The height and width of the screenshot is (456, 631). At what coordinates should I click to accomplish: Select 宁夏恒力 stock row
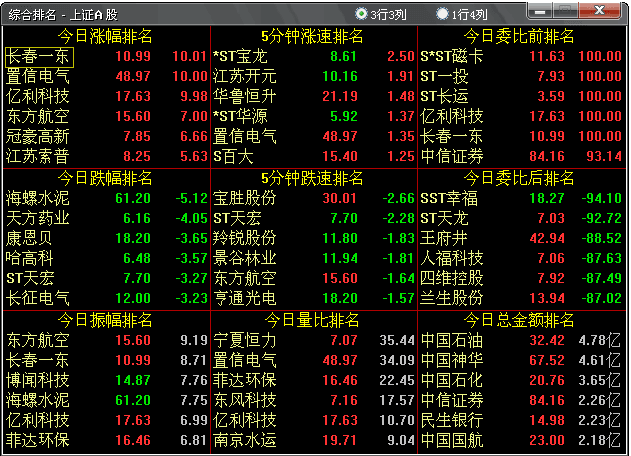click(x=313, y=340)
